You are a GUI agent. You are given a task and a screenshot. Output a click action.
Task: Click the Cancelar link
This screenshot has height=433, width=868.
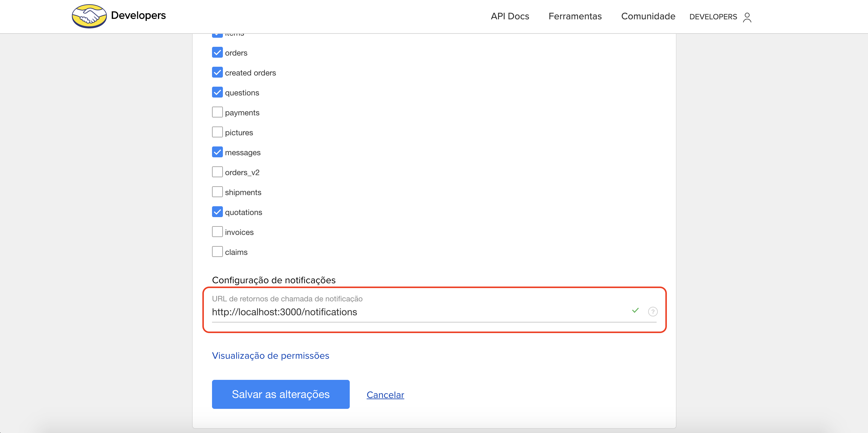385,395
